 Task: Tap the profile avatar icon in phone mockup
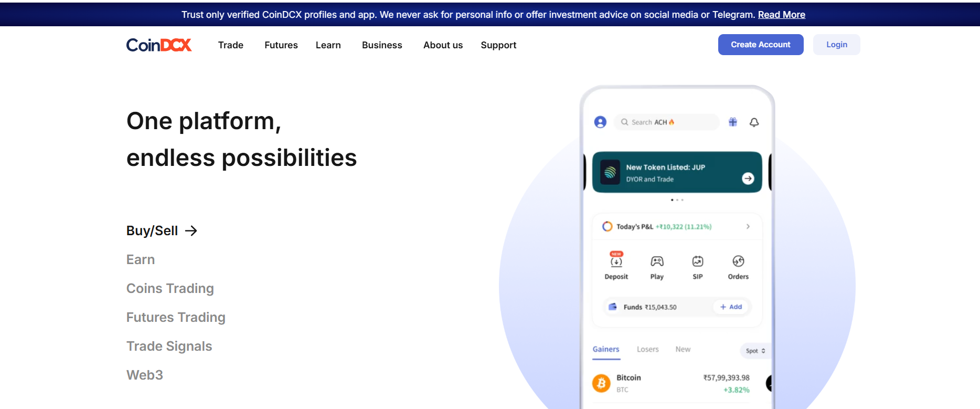[600, 122]
